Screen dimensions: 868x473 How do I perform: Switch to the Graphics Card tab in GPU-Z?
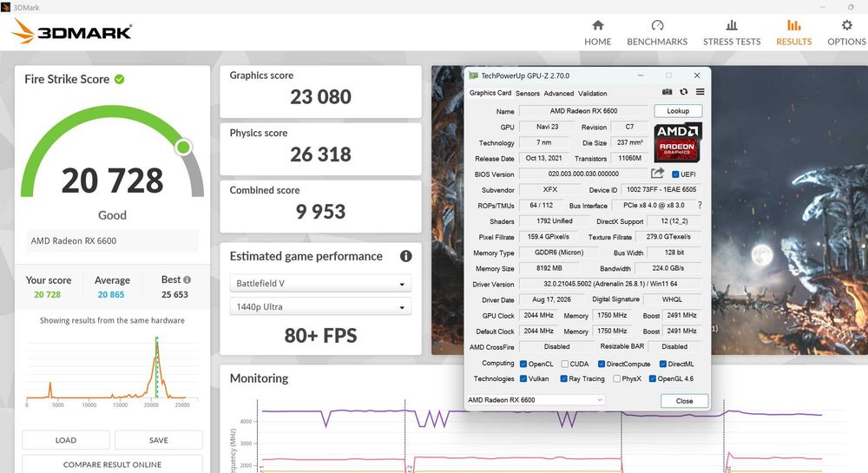[x=490, y=93]
